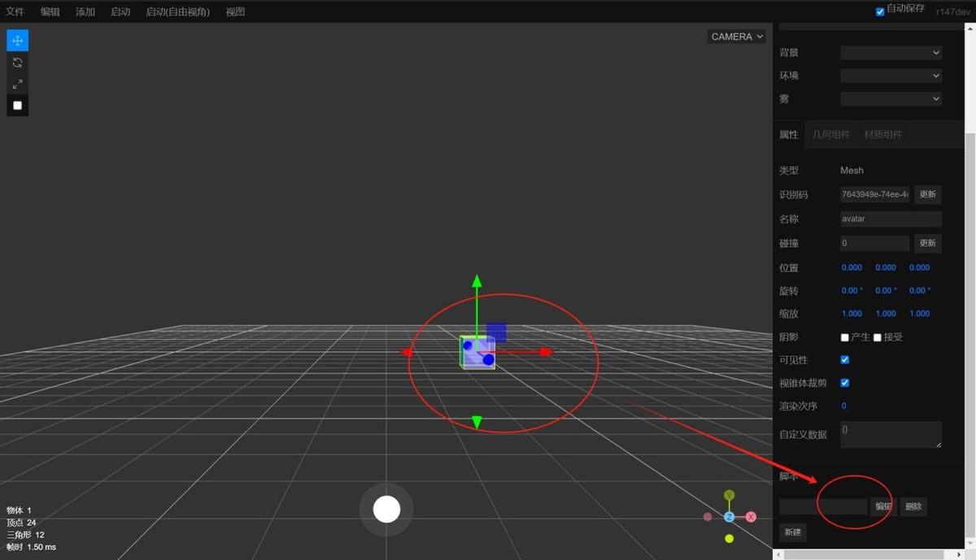976x560 pixels.
Task: Click the 缩放 Z value
Action: pyautogui.click(x=920, y=314)
